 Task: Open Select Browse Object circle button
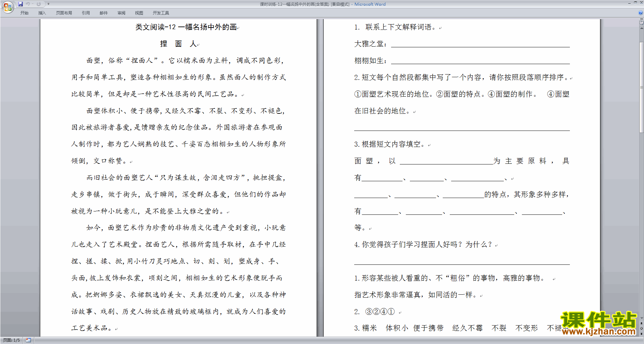point(641,328)
